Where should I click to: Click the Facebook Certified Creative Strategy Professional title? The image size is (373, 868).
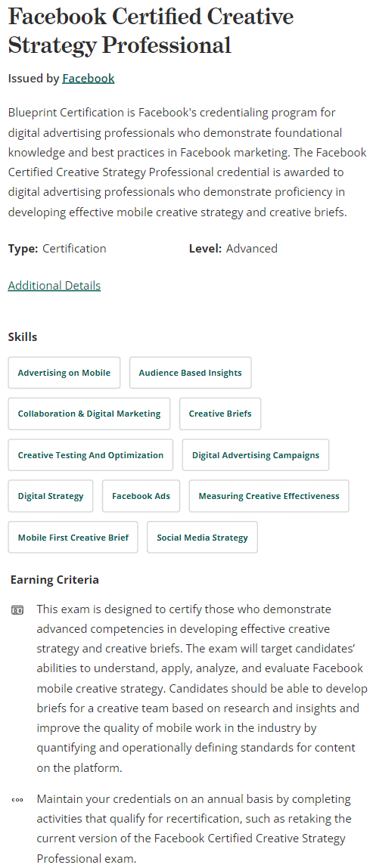click(x=151, y=30)
